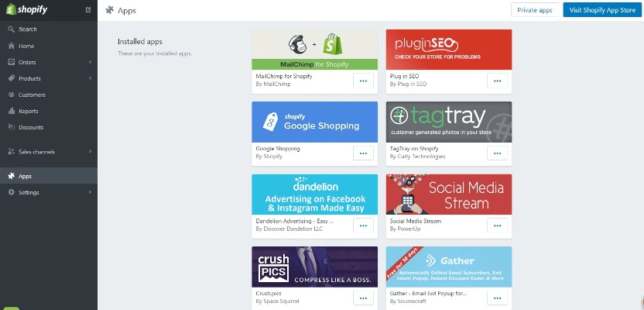Expand the Orders submenu chevron
Viewport: 644px width, 310px height.
(x=90, y=62)
